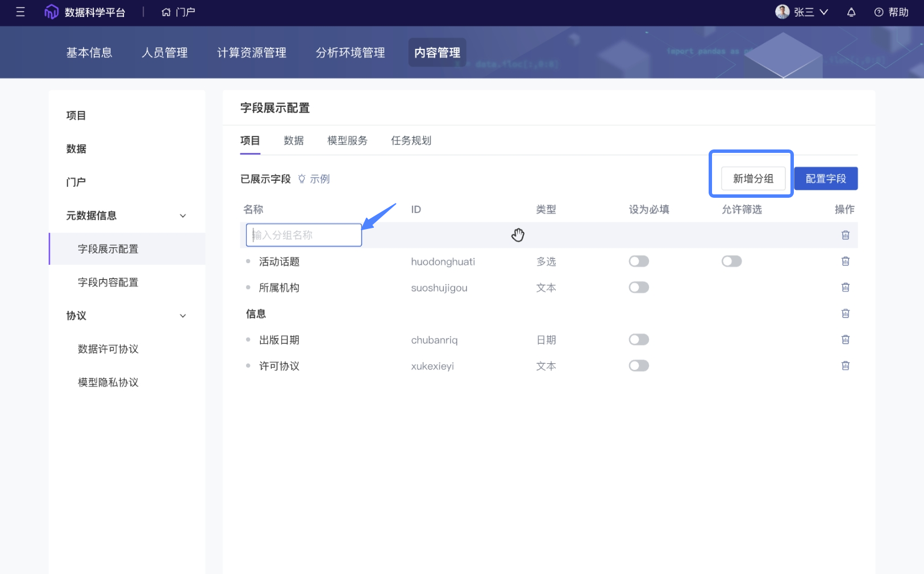Image resolution: width=924 pixels, height=574 pixels.
Task: Collapse the 元数据信息 sidebar section
Action: 182,216
